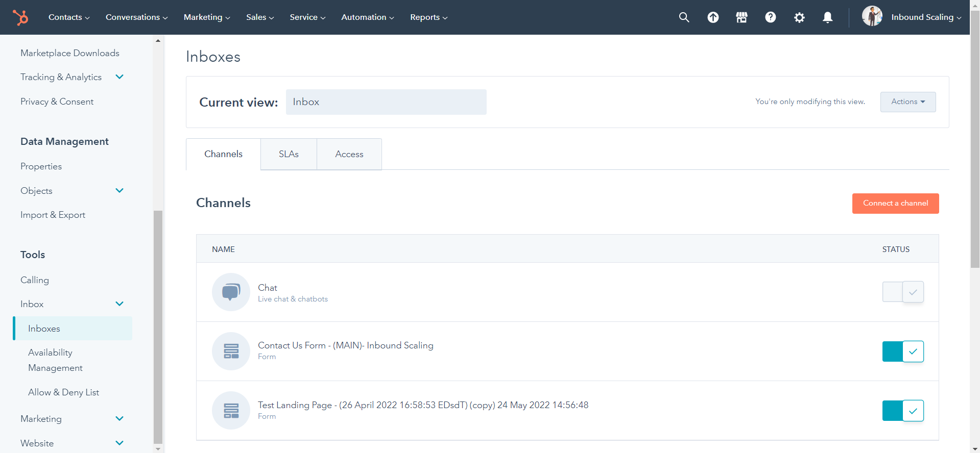Switch to the Channels tab
Screen dimensions: 980x453
[223, 154]
